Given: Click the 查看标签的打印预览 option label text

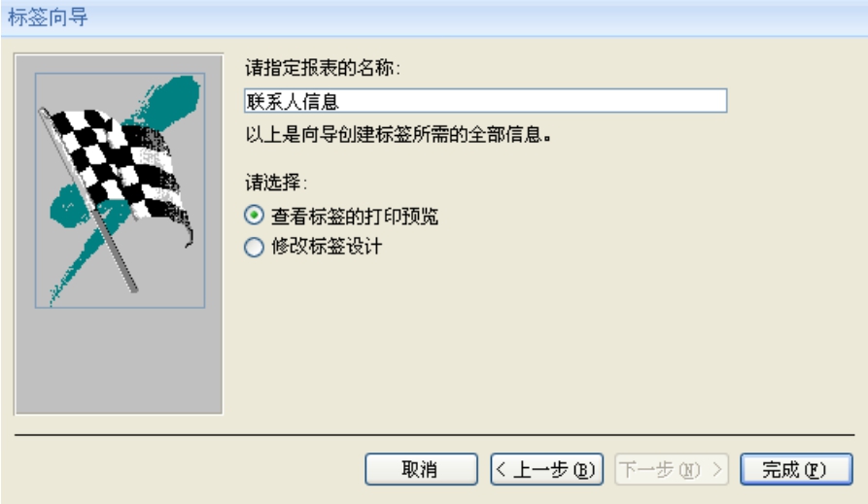Looking at the screenshot, I should coord(354,216).
